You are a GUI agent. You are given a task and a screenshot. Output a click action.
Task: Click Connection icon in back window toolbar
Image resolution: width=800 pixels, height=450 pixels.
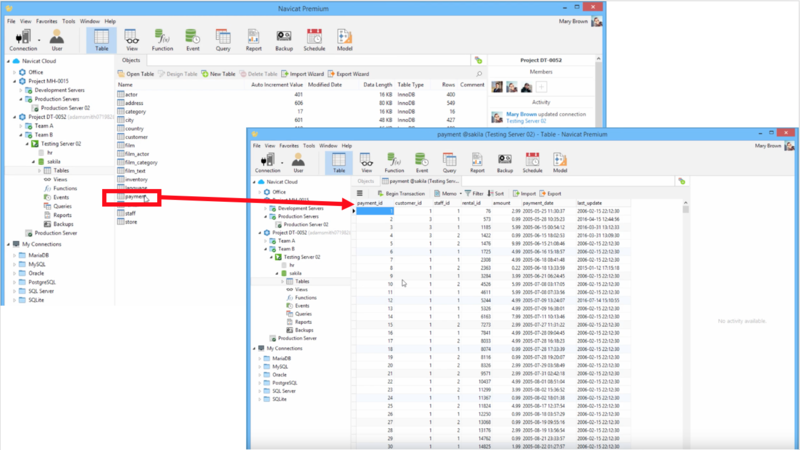23,40
